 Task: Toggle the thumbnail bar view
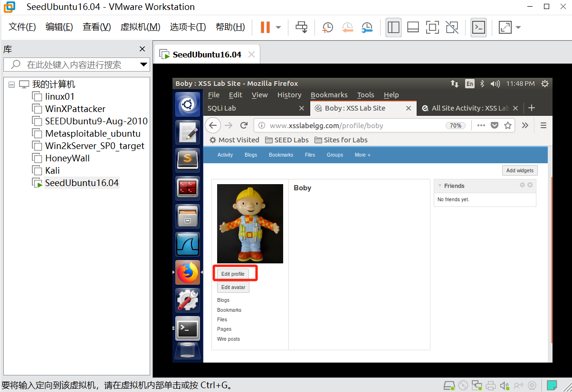[413, 27]
